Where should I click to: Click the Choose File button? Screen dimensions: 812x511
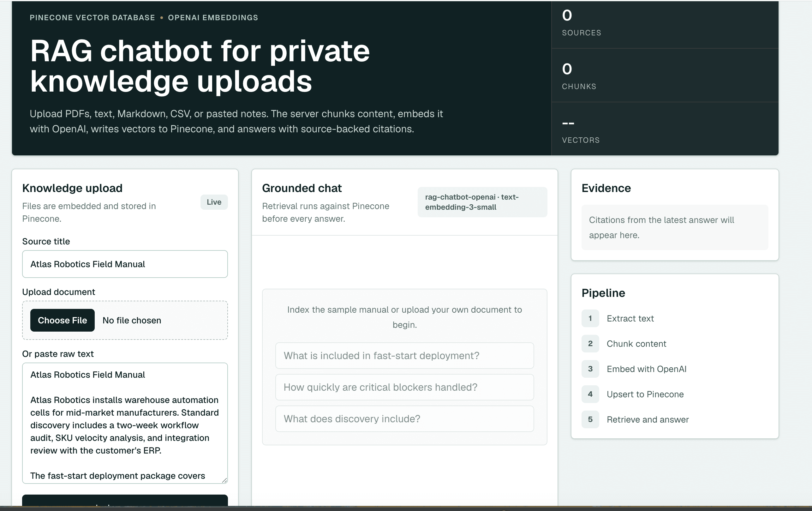pyautogui.click(x=63, y=320)
